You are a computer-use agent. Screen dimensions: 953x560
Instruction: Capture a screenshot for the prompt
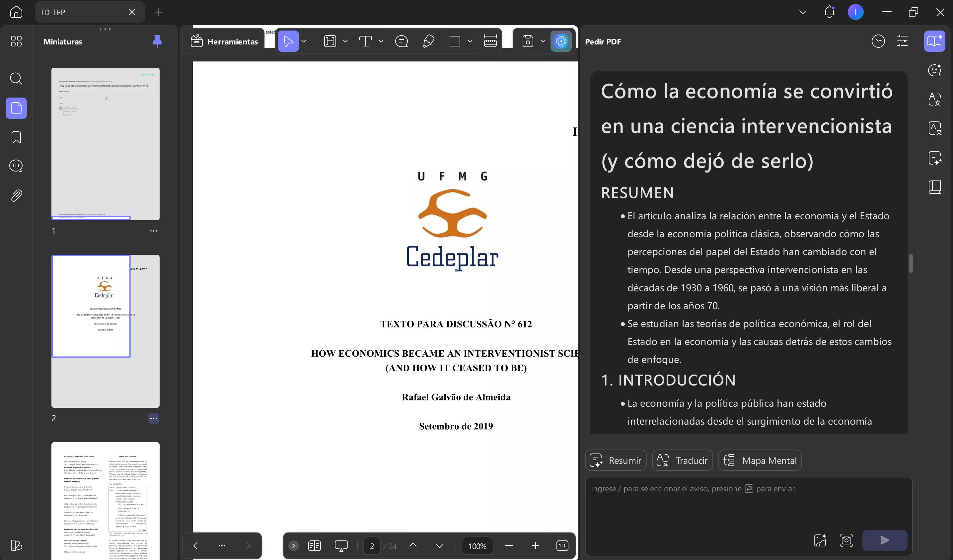(846, 540)
